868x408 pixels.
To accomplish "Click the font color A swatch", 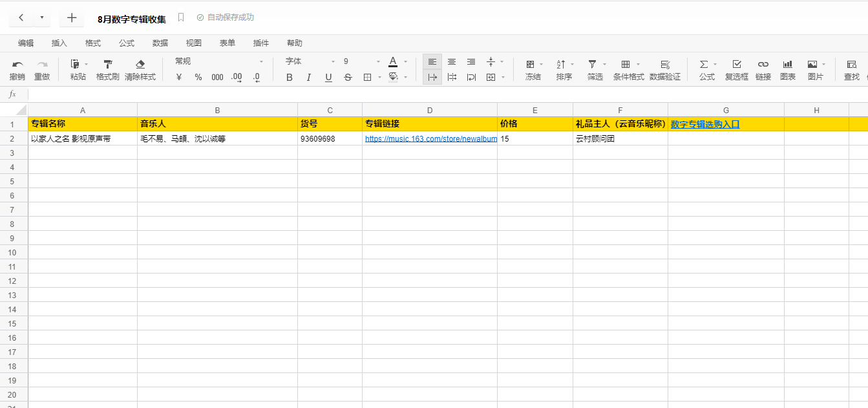I will [393, 62].
